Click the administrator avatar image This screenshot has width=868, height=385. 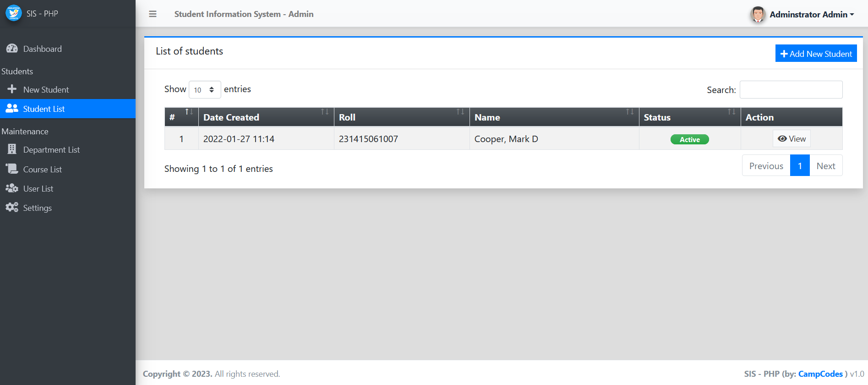pos(758,14)
